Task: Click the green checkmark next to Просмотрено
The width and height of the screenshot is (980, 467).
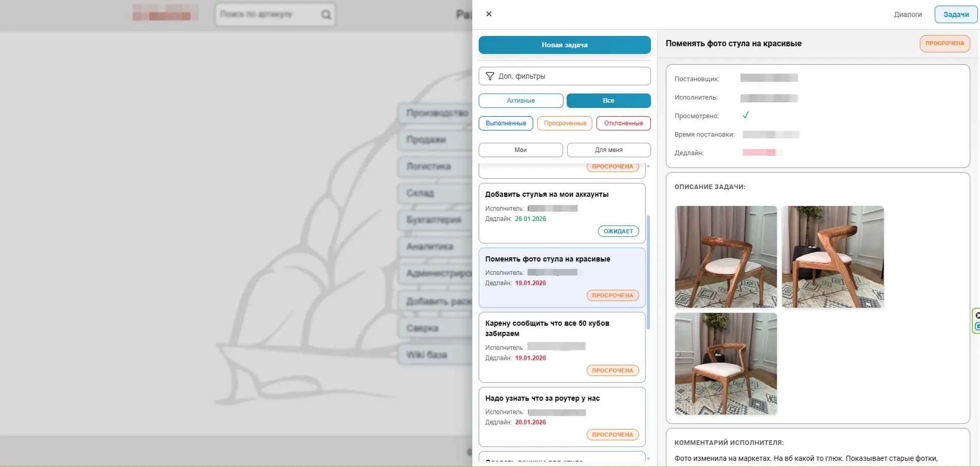Action: tap(746, 116)
